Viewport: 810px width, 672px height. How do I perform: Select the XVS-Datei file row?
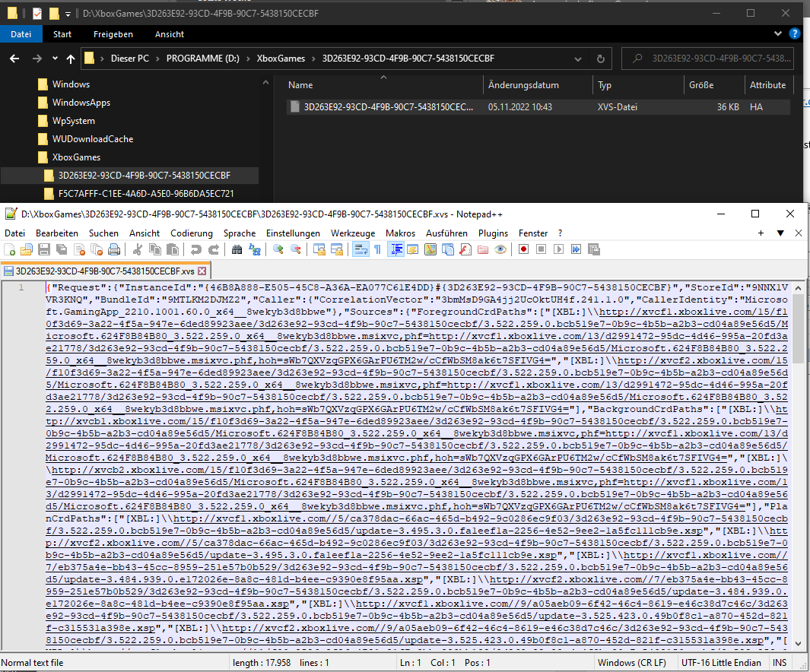538,107
